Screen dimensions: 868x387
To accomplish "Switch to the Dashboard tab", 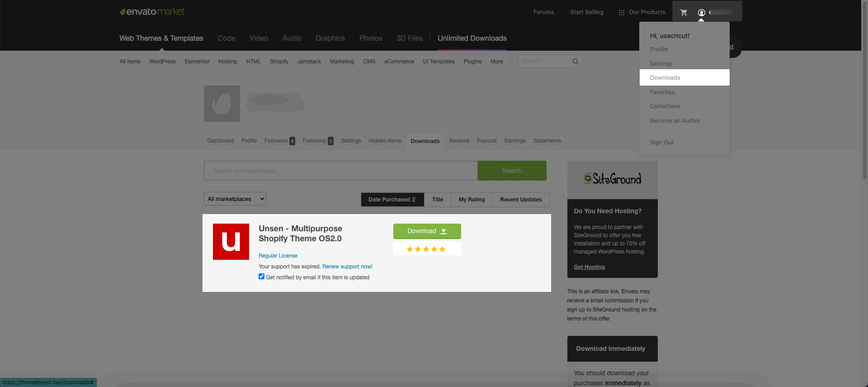I will pyautogui.click(x=220, y=141).
